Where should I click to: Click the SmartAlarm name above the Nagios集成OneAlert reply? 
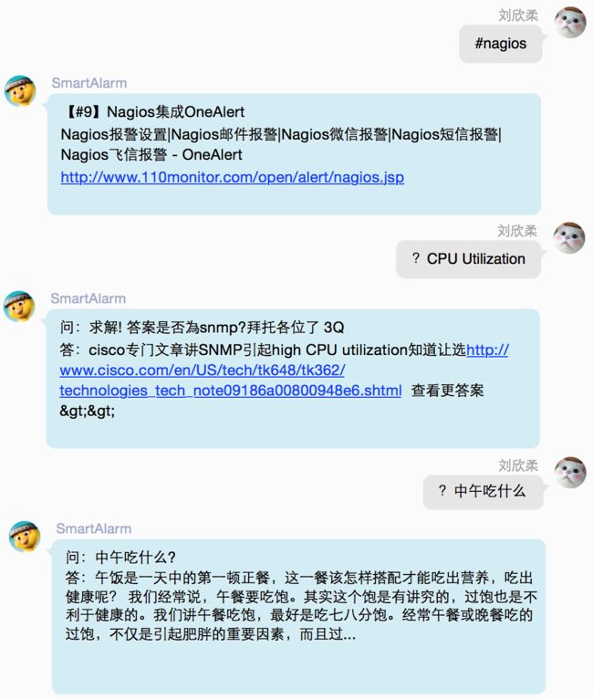[x=89, y=83]
